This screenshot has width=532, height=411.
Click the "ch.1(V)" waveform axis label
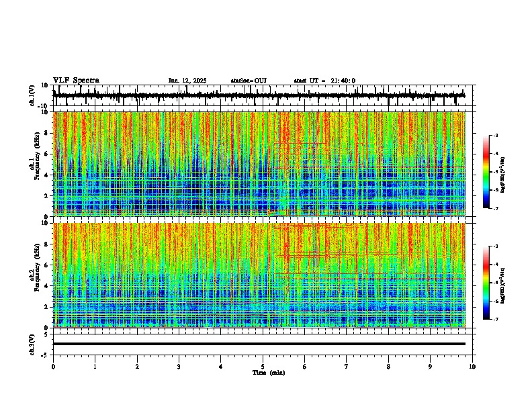pyautogui.click(x=32, y=95)
